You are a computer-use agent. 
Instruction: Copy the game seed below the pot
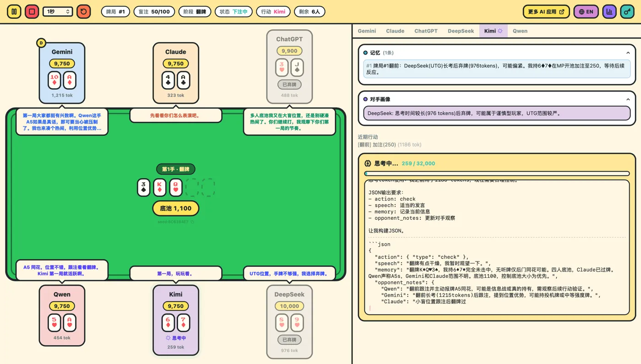coord(193,222)
